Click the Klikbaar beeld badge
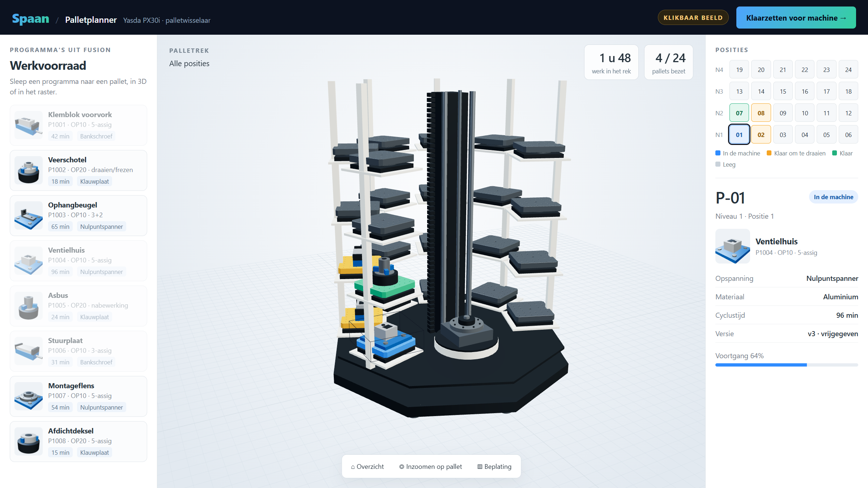This screenshot has height=488, width=868. (x=693, y=18)
